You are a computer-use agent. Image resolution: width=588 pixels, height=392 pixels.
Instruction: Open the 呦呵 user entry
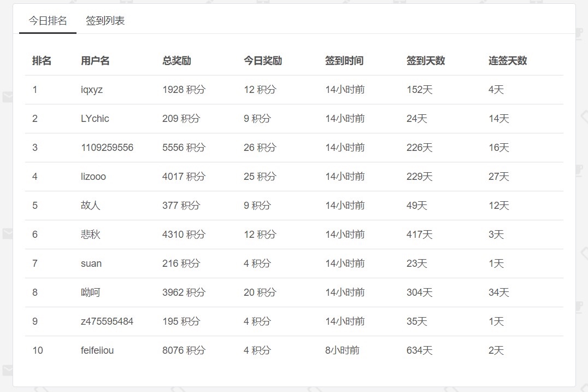point(90,292)
